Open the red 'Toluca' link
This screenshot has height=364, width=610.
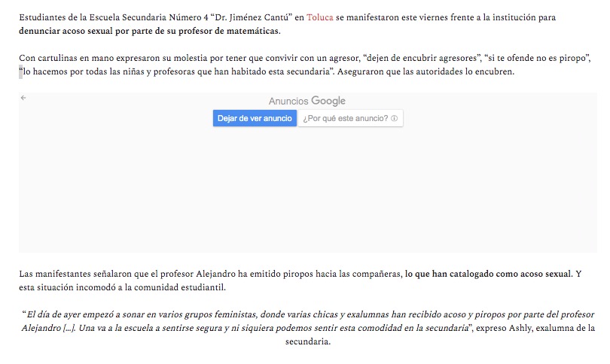[320, 17]
